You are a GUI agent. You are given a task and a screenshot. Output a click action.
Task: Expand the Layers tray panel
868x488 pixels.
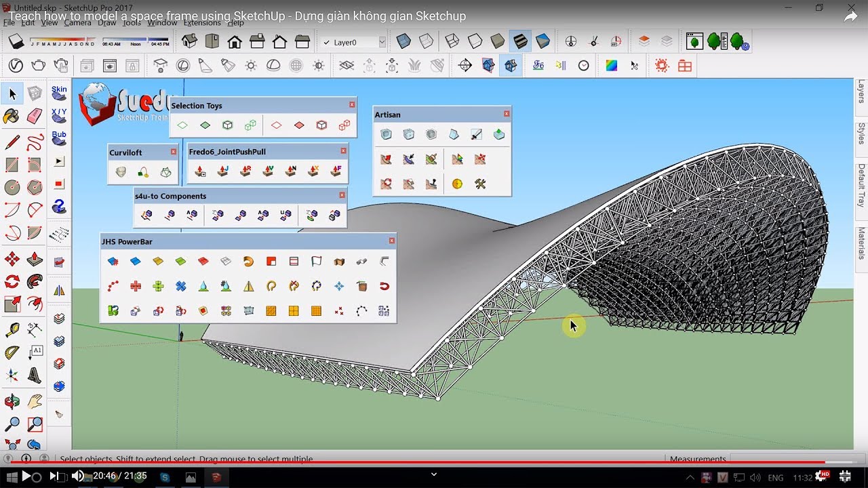click(861, 91)
